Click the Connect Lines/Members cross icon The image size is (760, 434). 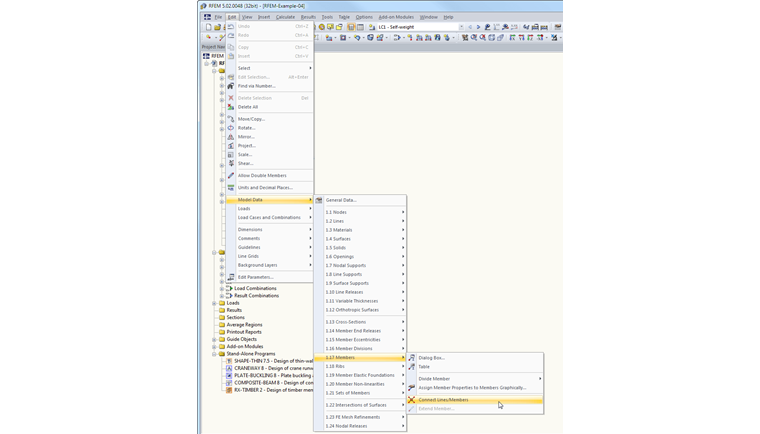(x=412, y=400)
